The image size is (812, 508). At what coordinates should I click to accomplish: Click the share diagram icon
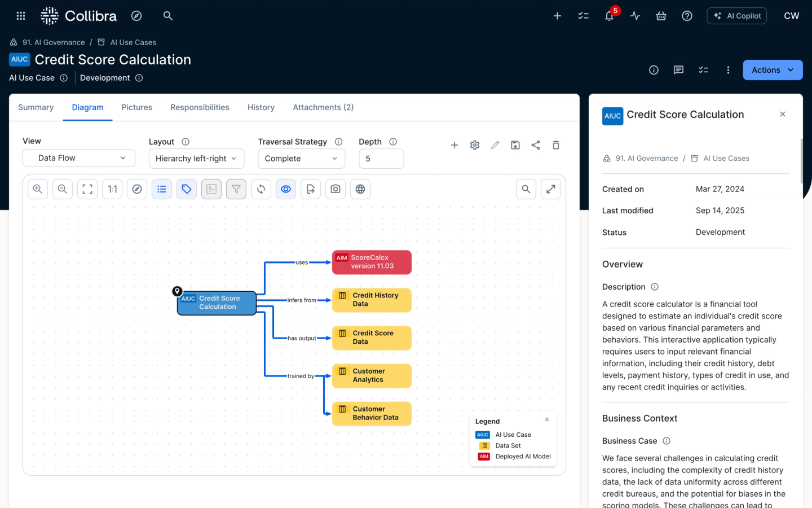[536, 145]
